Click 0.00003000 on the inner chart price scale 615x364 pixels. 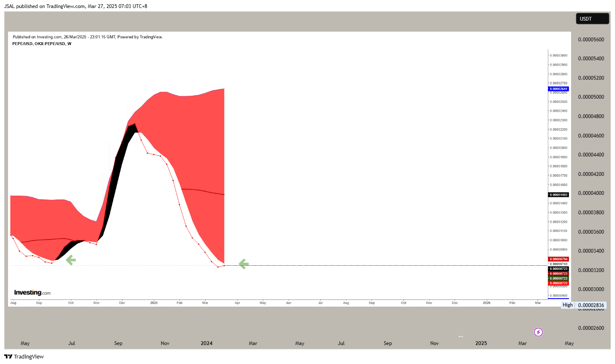(559, 55)
